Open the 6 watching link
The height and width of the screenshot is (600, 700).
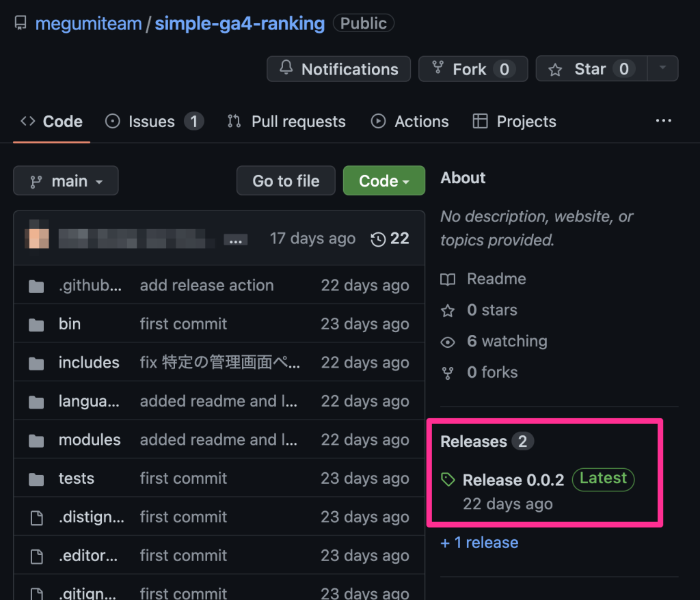point(507,341)
